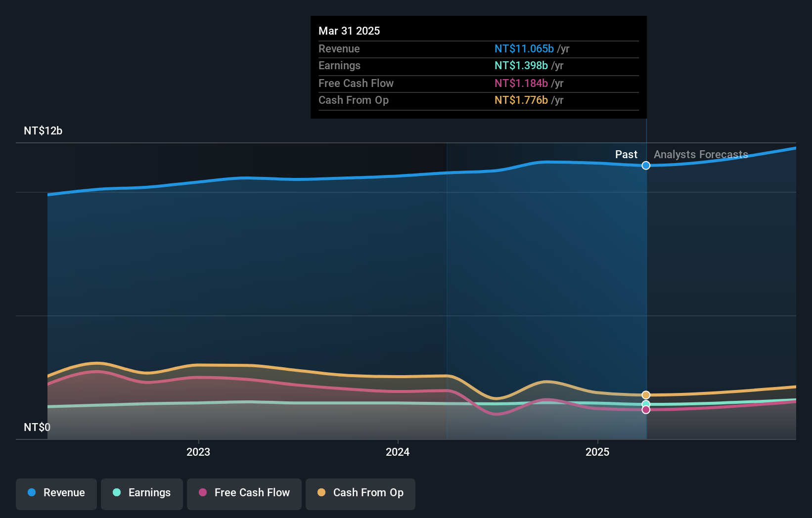Click the NT$0 y-axis label
812x518 pixels.
[37, 427]
